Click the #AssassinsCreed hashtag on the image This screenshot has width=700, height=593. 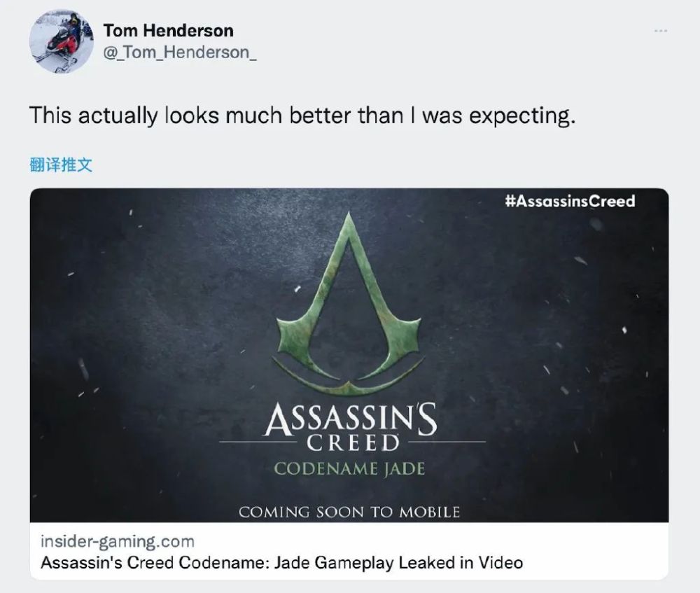click(x=570, y=201)
